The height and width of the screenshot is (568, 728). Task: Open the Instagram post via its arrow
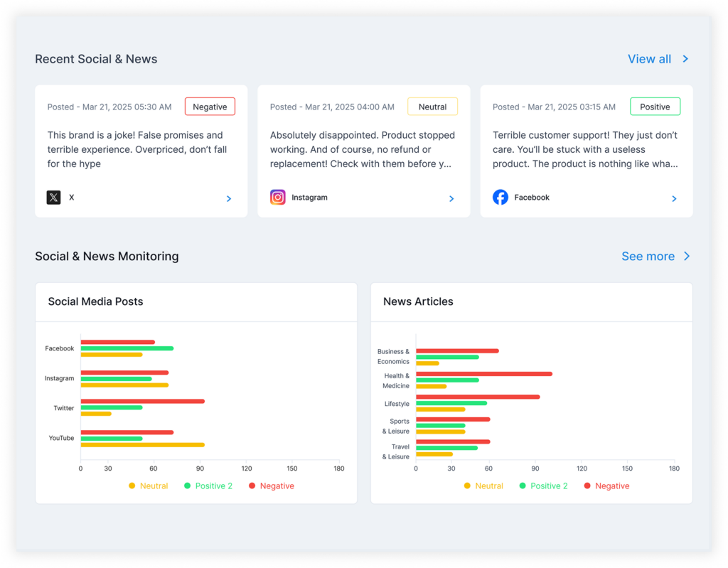pos(451,199)
